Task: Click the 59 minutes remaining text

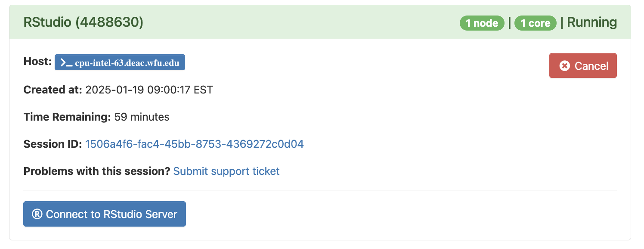Action: pos(142,117)
